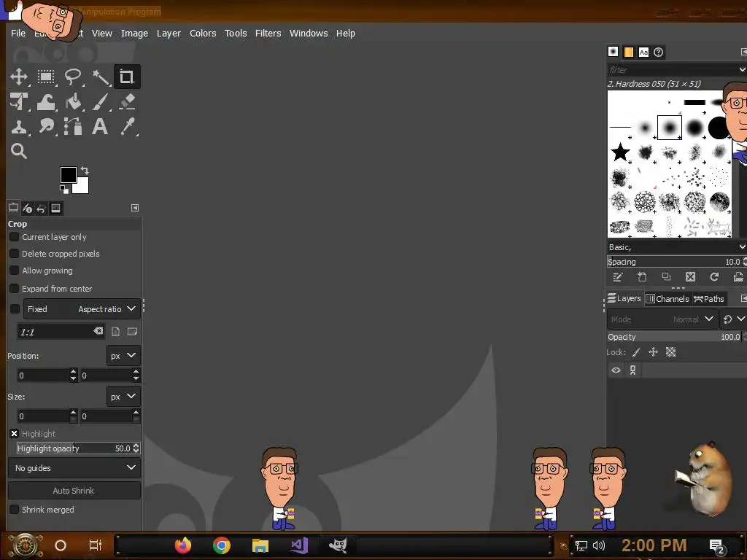Enable Delete cropped pixels checkbox
The width and height of the screenshot is (747, 560).
pyautogui.click(x=15, y=253)
